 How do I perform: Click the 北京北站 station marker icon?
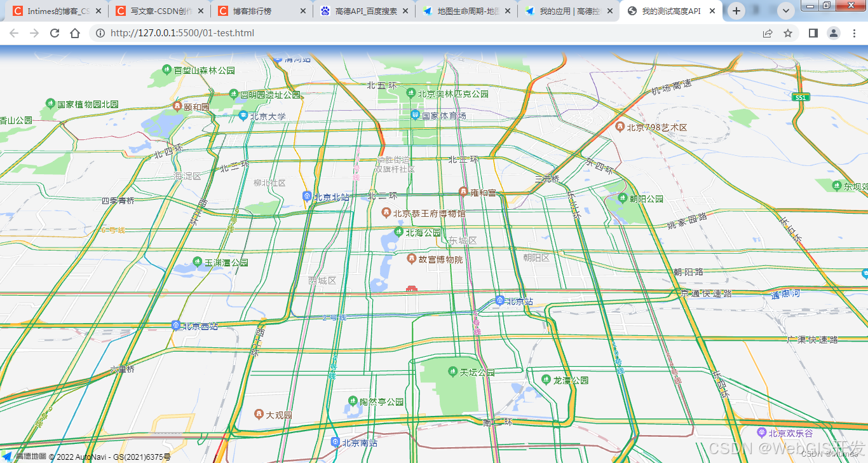[x=307, y=197]
